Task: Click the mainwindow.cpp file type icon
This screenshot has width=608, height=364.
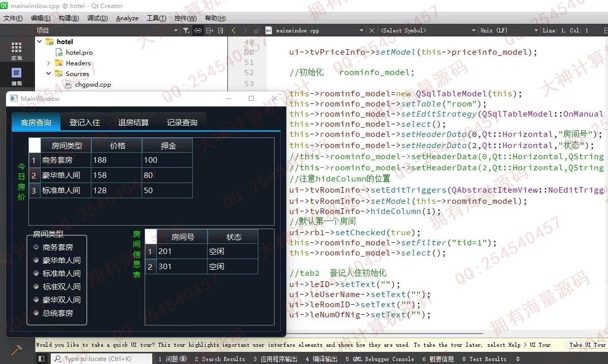Action: [x=268, y=30]
